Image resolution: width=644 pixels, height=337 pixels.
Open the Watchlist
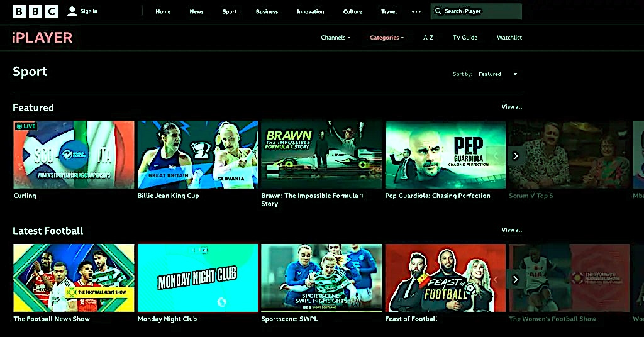[509, 37]
